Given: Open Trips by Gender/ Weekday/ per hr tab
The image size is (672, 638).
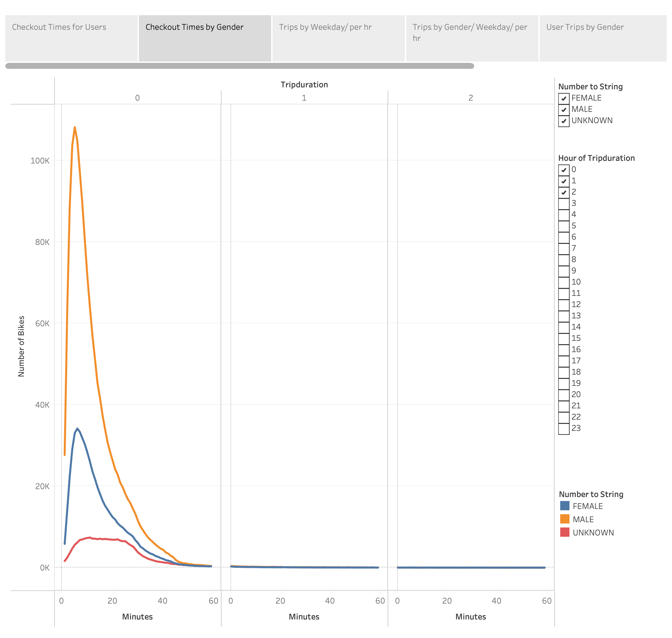Looking at the screenshot, I should [x=473, y=38].
